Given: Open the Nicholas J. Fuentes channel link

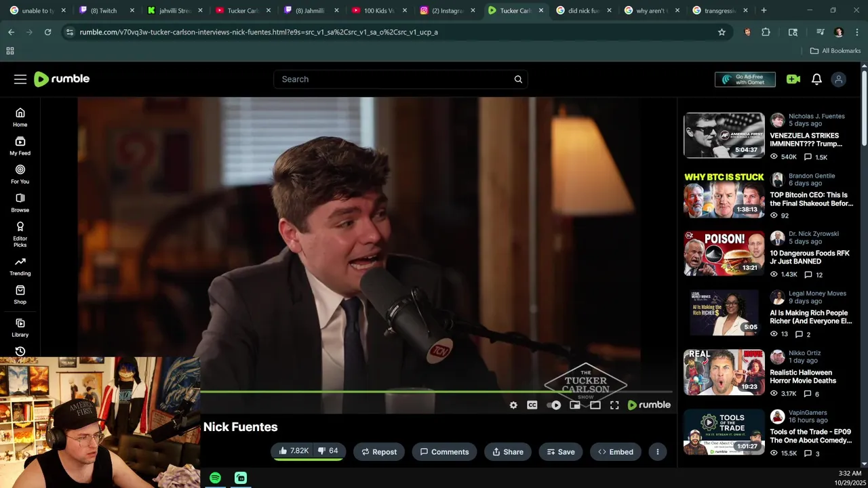Looking at the screenshot, I should point(816,116).
